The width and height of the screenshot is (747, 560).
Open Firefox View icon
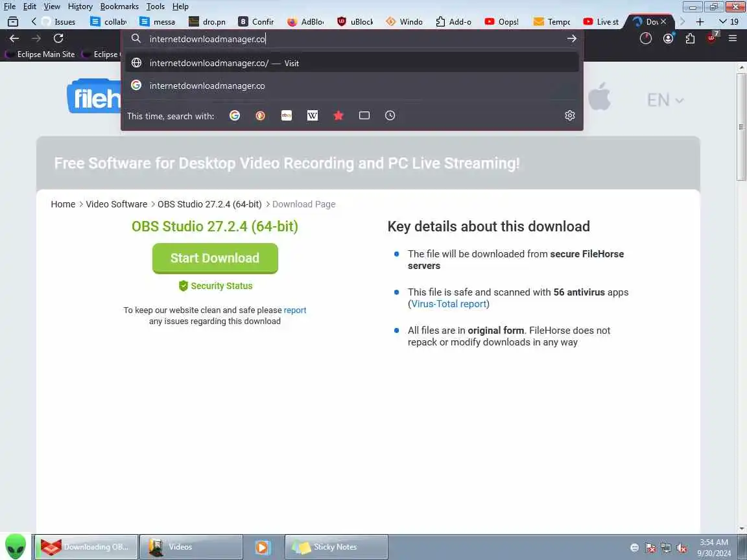coord(13,21)
